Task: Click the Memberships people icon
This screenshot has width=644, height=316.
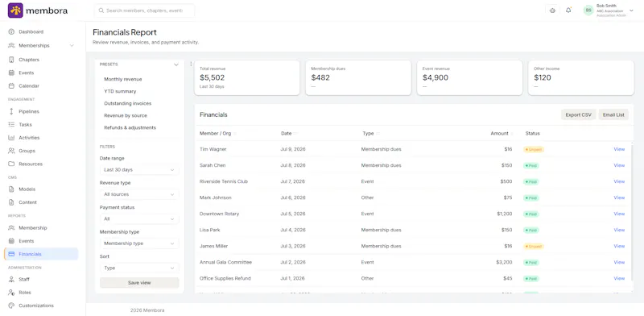Action: click(x=11, y=46)
